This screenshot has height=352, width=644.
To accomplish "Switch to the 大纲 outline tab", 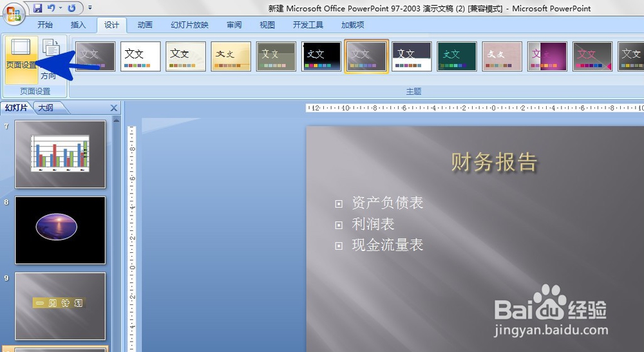I will coord(46,108).
